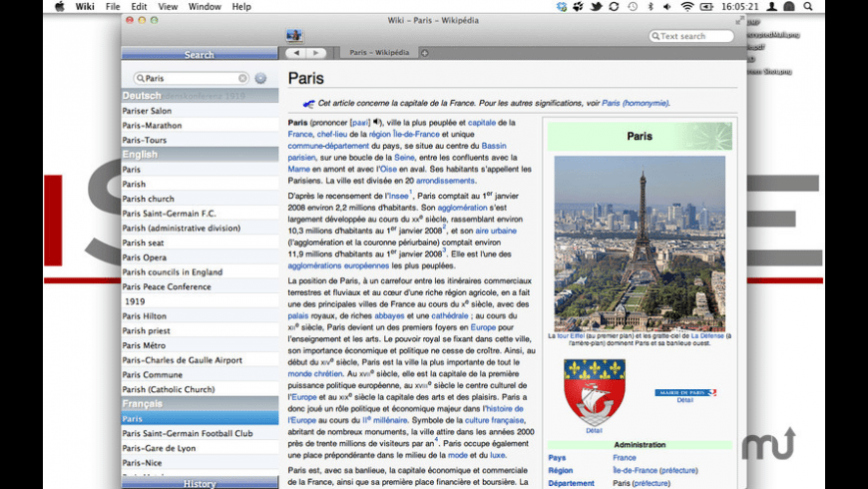Select Paris-Marathon result

point(200,125)
